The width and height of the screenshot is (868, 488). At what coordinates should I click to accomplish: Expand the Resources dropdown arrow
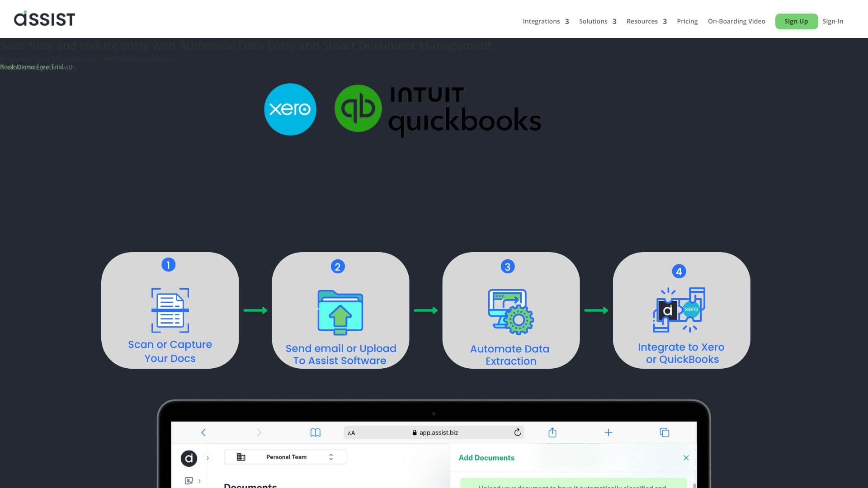(665, 22)
